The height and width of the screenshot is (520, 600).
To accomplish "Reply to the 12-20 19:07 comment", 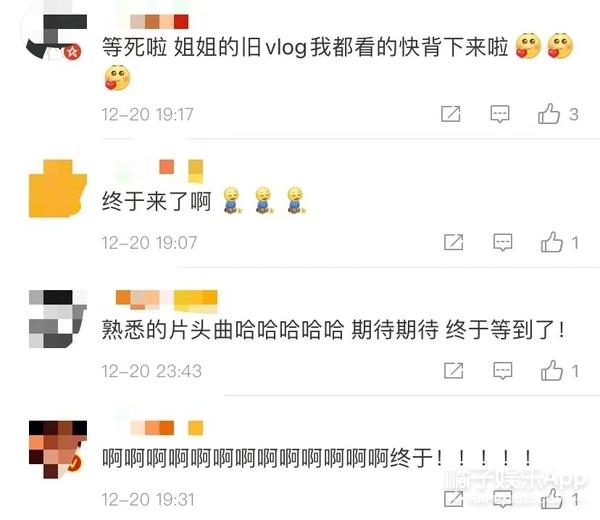I will 502,242.
